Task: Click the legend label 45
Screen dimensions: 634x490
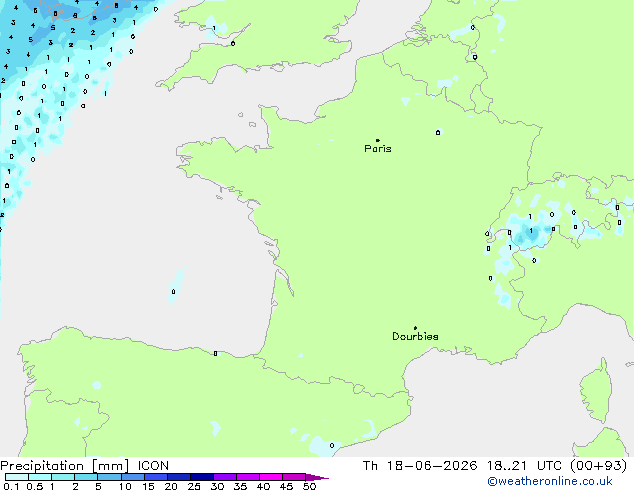Action: 286,486
